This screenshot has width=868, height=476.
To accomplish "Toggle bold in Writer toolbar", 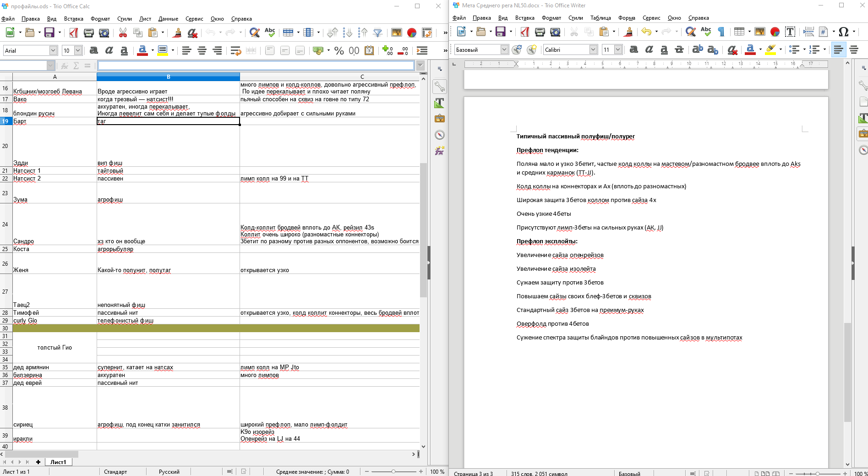I will coord(634,49).
